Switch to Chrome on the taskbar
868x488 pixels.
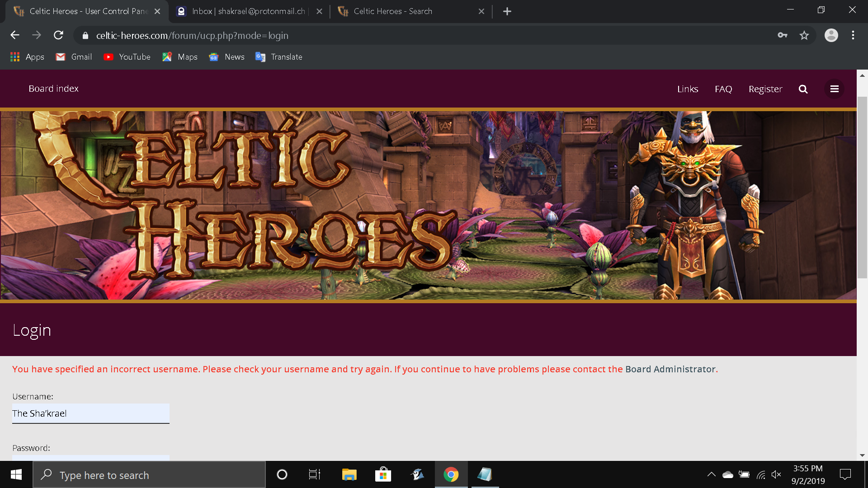point(451,474)
